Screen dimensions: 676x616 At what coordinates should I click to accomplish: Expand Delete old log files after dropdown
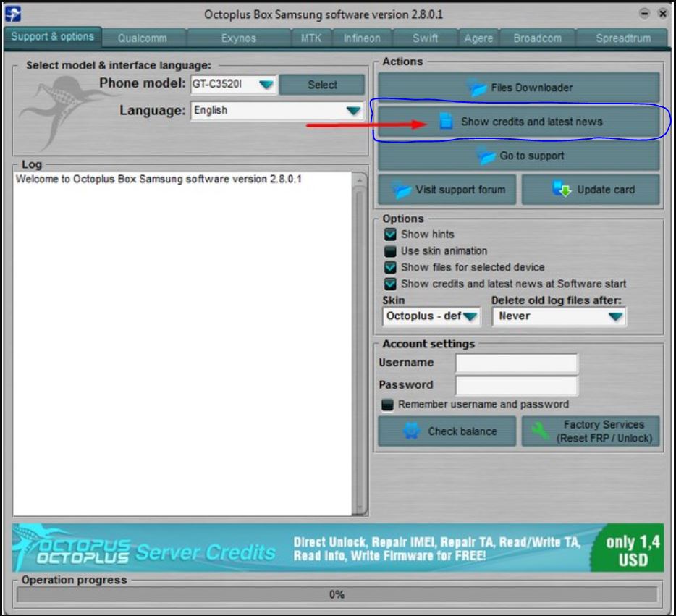click(x=559, y=316)
